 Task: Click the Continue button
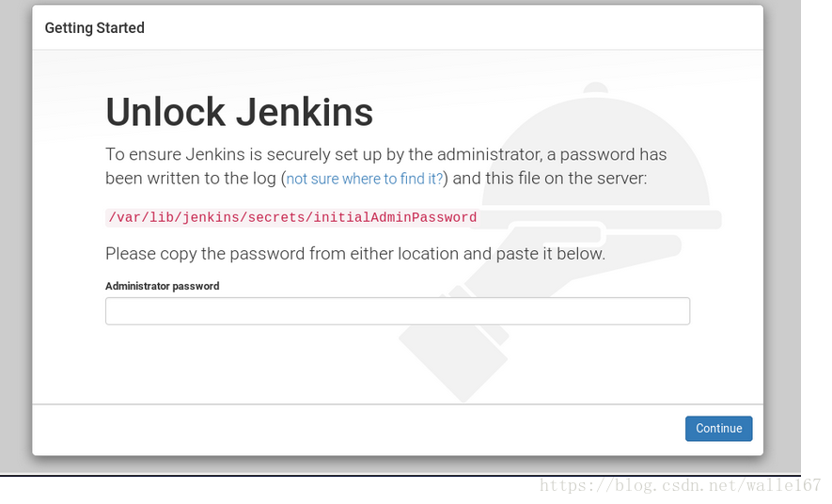718,429
